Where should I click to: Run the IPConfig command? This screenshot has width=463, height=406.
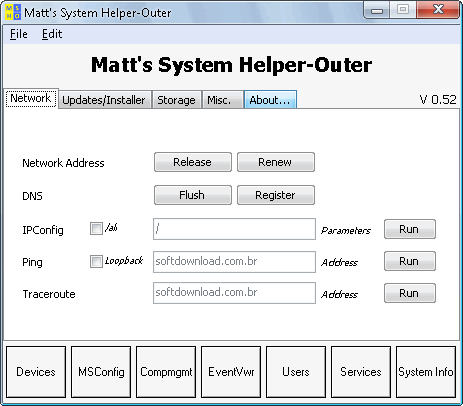[x=410, y=229]
